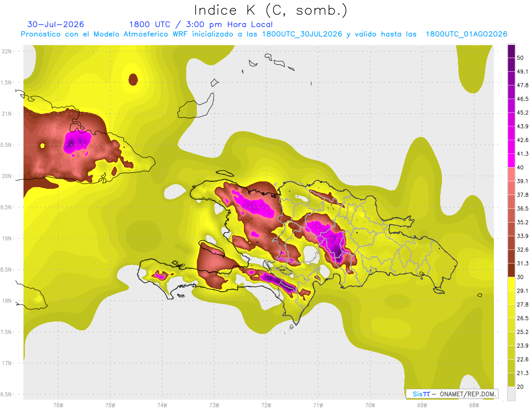The width and height of the screenshot is (532, 411).
Task: Click the "70W" longitude label
Action: point(370,405)
